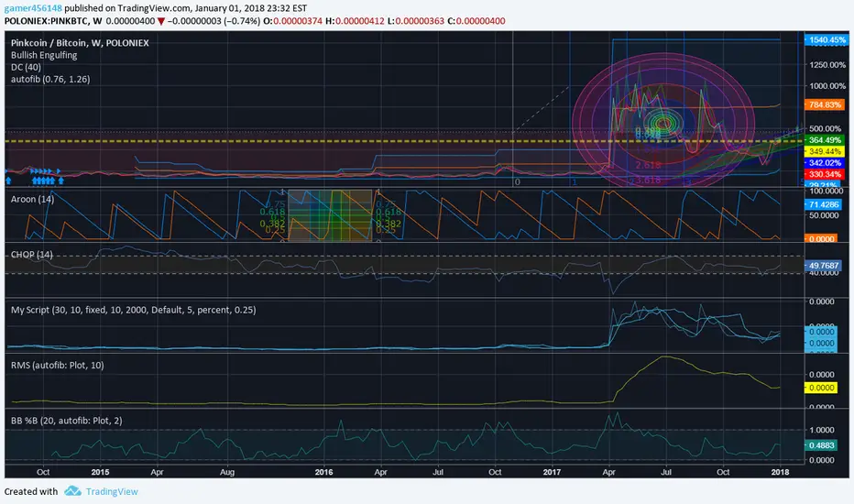This screenshot has height=504, width=854.
Task: Click the Jul label right of 2017
Action: [666, 472]
